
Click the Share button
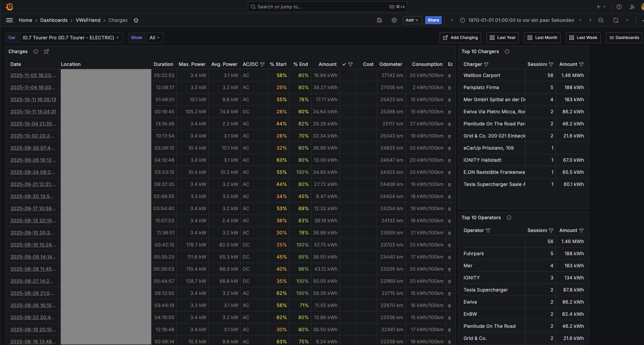(433, 20)
